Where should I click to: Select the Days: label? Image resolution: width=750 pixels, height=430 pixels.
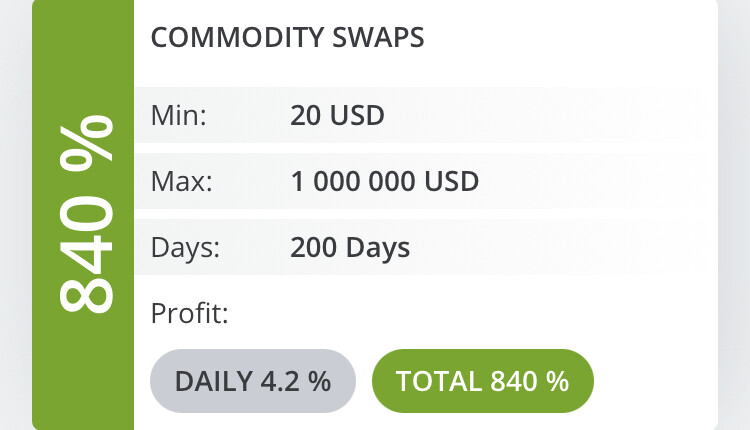click(185, 248)
